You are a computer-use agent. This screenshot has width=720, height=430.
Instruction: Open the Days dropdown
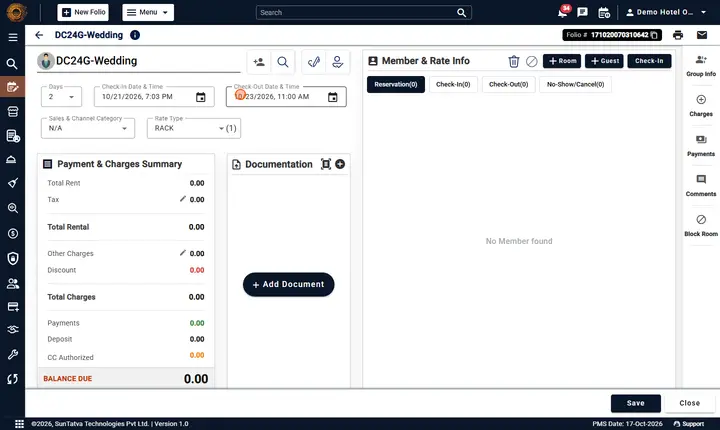point(62,97)
